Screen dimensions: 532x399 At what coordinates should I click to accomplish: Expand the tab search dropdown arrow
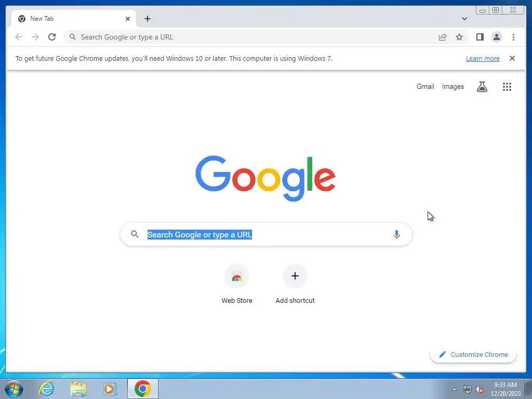[464, 19]
